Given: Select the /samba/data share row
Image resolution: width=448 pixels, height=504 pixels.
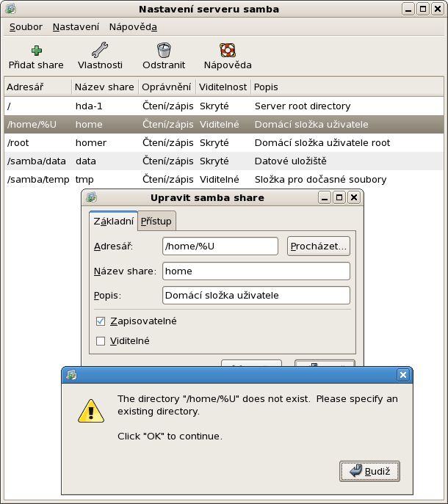Looking at the screenshot, I should click(224, 161).
